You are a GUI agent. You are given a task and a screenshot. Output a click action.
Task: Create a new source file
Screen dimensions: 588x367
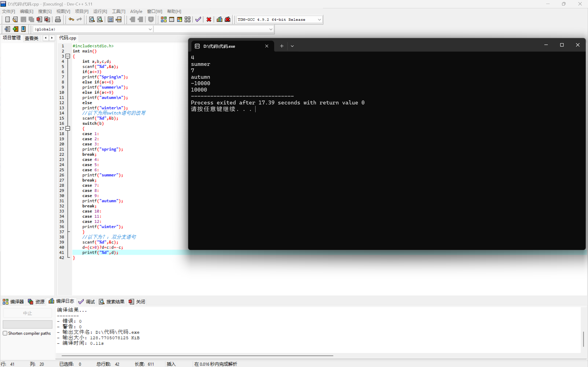(x=7, y=20)
